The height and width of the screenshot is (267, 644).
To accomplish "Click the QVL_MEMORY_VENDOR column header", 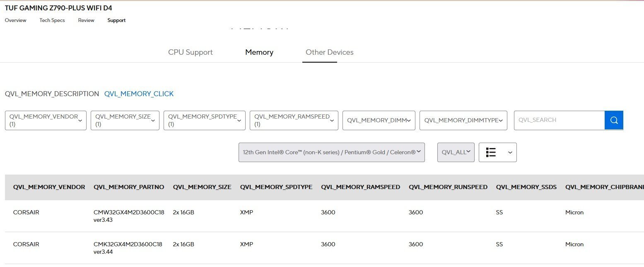I will (49, 187).
